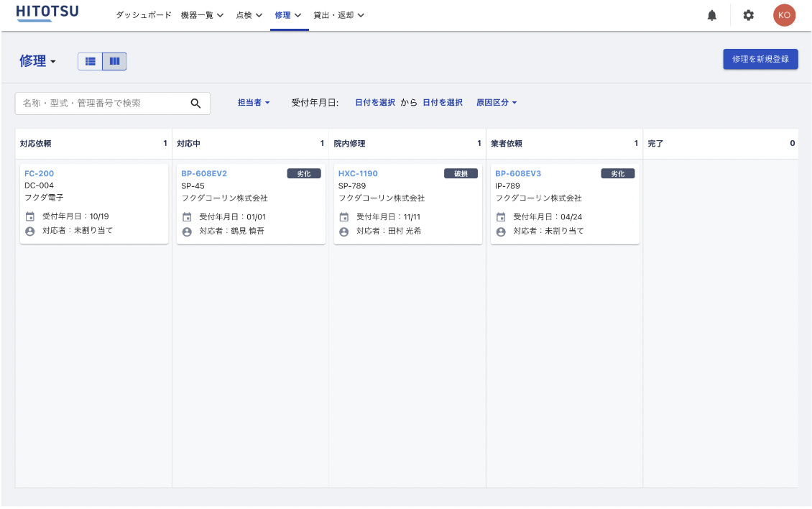
Task: Focus the 名称・型式・管理番号で検索 field
Action: click(x=112, y=103)
